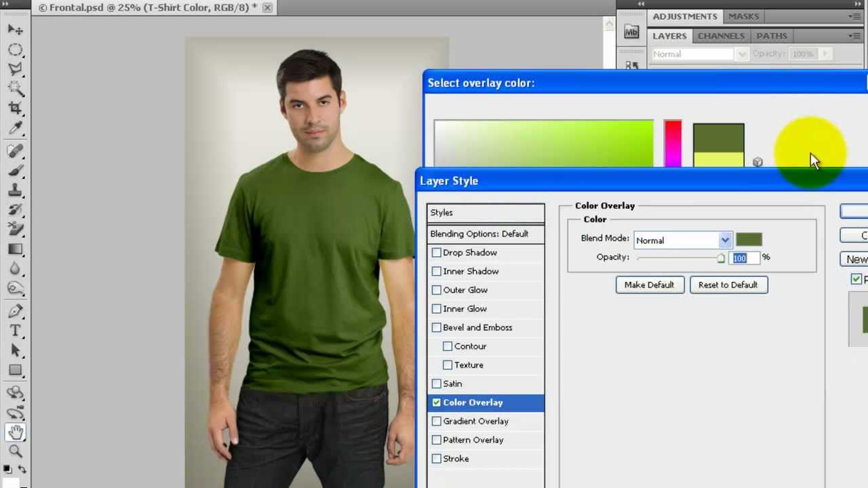Select the Dodge tool
This screenshot has height=488, width=868.
point(15,288)
